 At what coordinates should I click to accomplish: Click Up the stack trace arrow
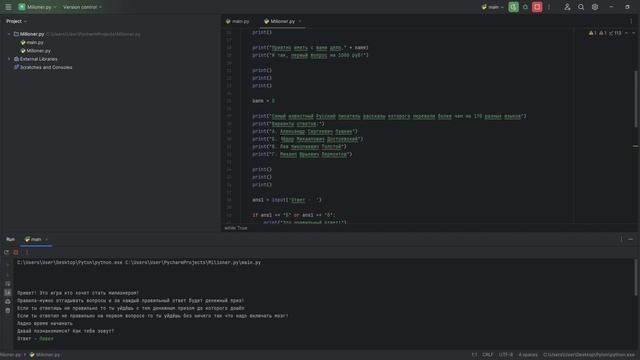(8, 266)
